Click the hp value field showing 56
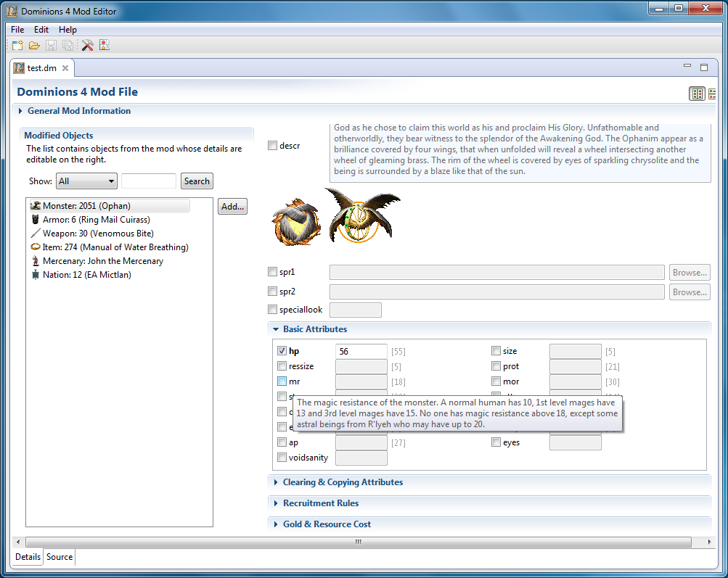 coord(361,351)
